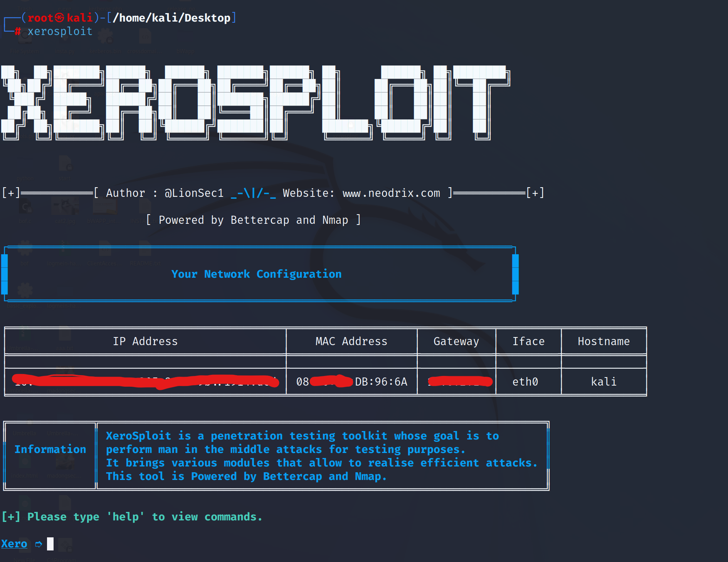Viewport: 728px width, 562px height.
Task: Click '[ Powered by Bettercap and Nmap ]' line
Action: point(253,220)
